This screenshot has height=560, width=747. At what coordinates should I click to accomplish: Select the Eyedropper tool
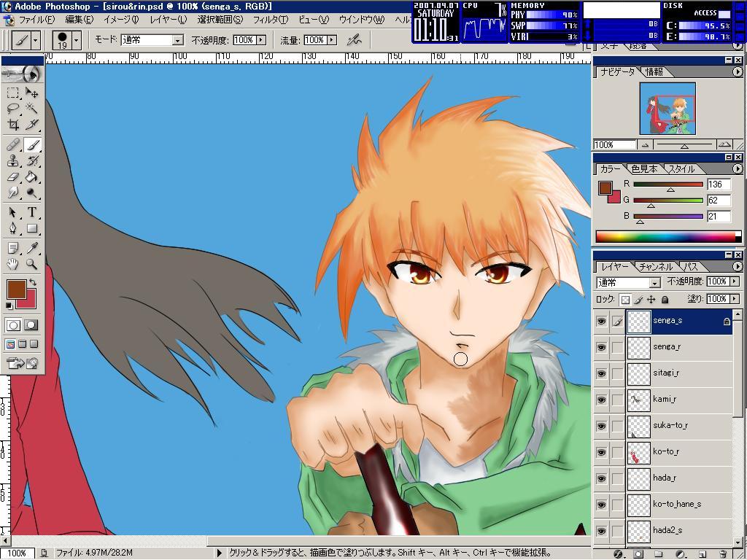pyautogui.click(x=31, y=248)
